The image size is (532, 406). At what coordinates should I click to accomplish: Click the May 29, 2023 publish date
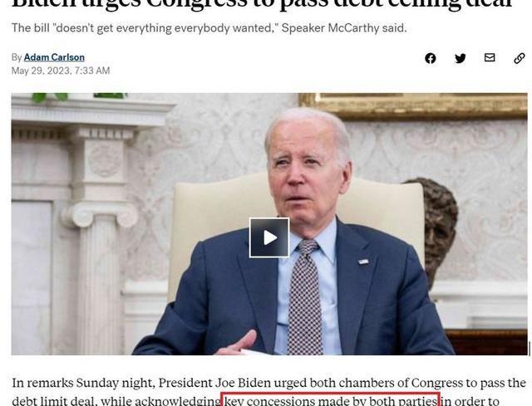61,71
